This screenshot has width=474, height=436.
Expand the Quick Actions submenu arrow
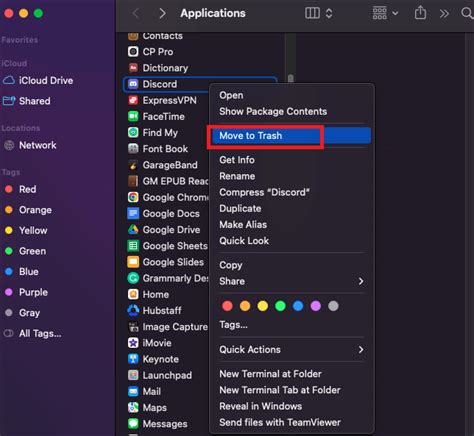361,349
